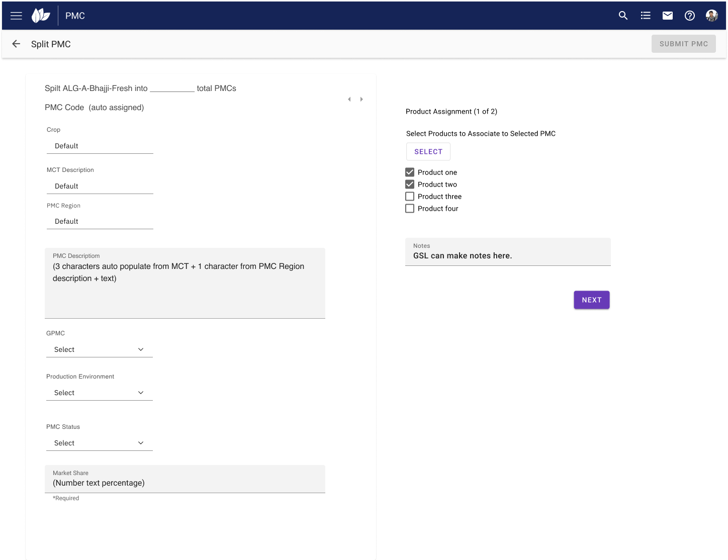Uncheck the Product one checkbox
Image resolution: width=728 pixels, height=560 pixels.
tap(410, 172)
